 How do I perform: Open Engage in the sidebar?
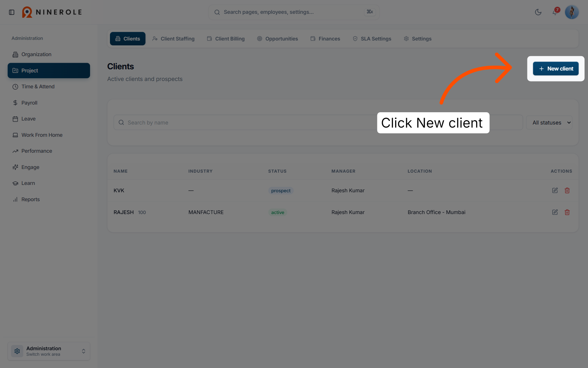pos(49,167)
